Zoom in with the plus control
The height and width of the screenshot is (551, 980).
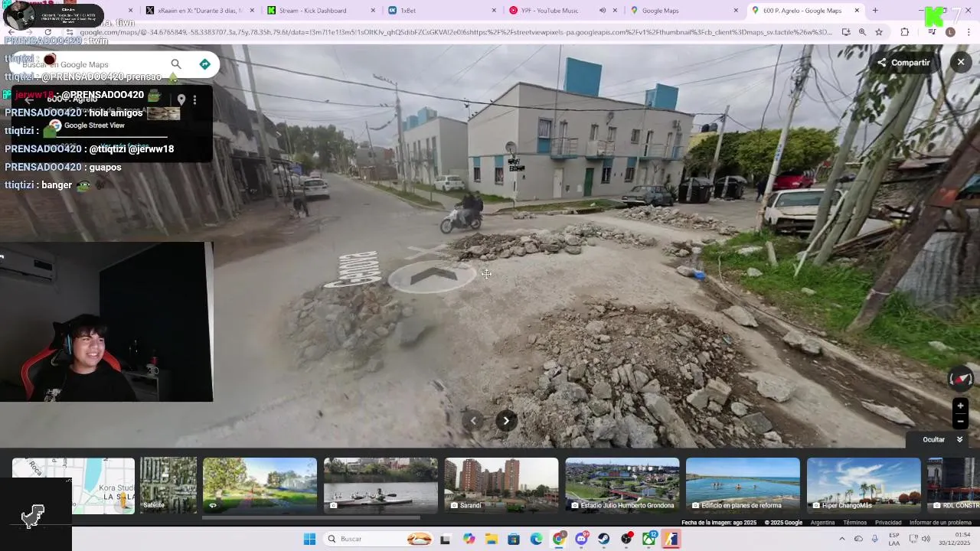pos(960,406)
